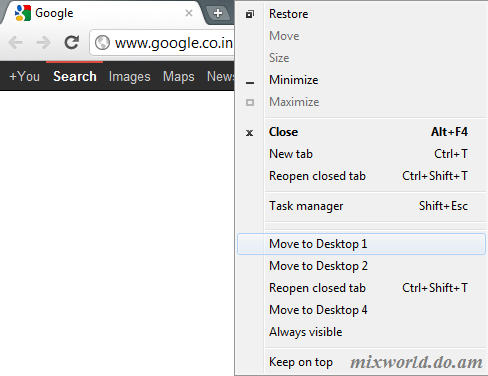This screenshot has height=376, width=488.
Task: Toggle Always visible option
Action: 361,332
